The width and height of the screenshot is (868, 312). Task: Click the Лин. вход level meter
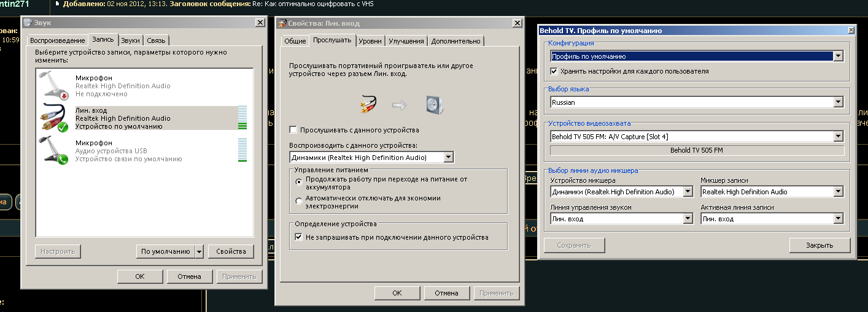point(242,118)
